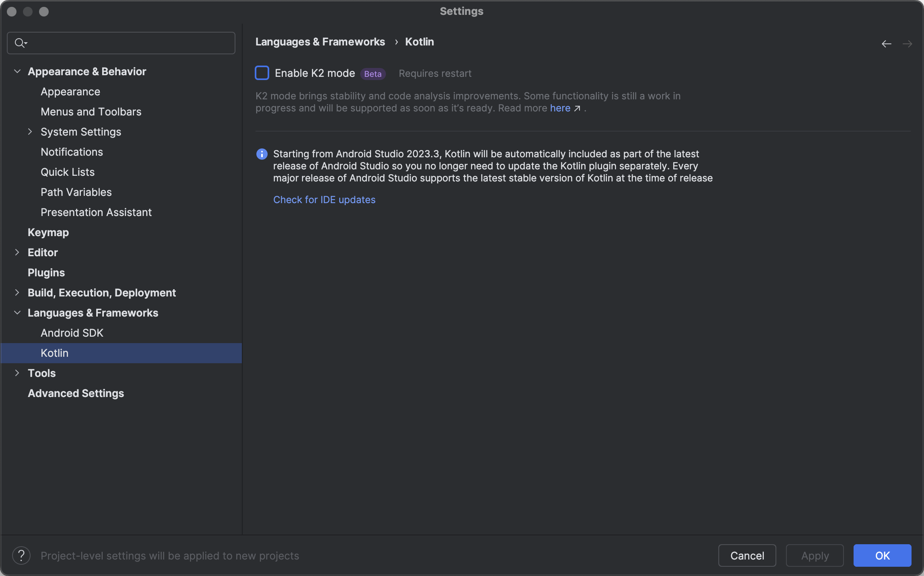Go forward using the right arrow

[x=907, y=44]
